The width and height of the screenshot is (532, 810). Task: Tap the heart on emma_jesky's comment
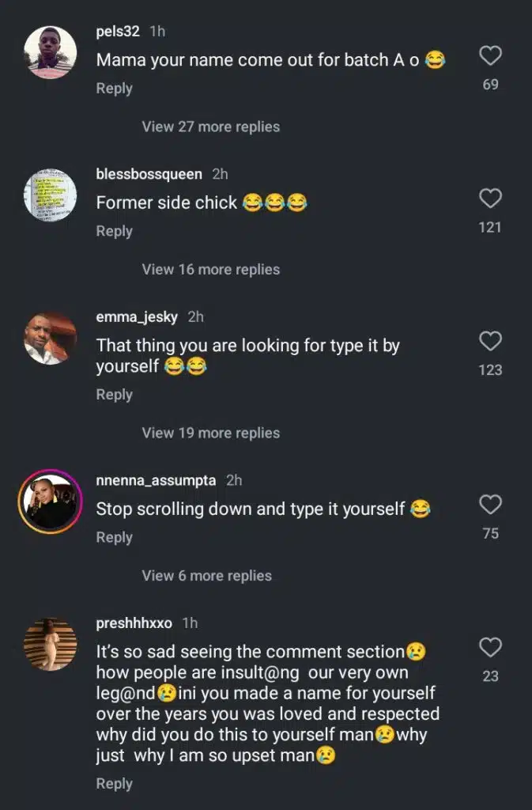coord(491,341)
